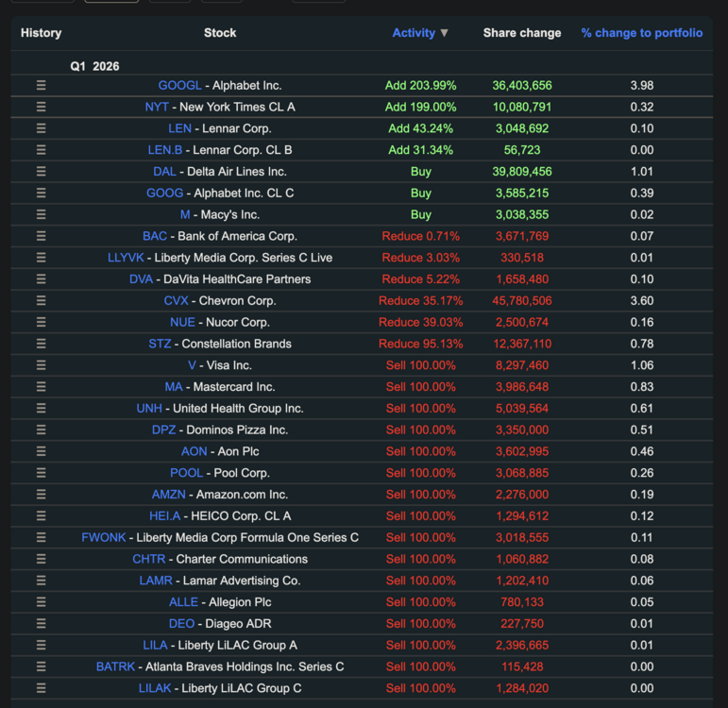Open the FWONK ticker link

[x=104, y=537]
